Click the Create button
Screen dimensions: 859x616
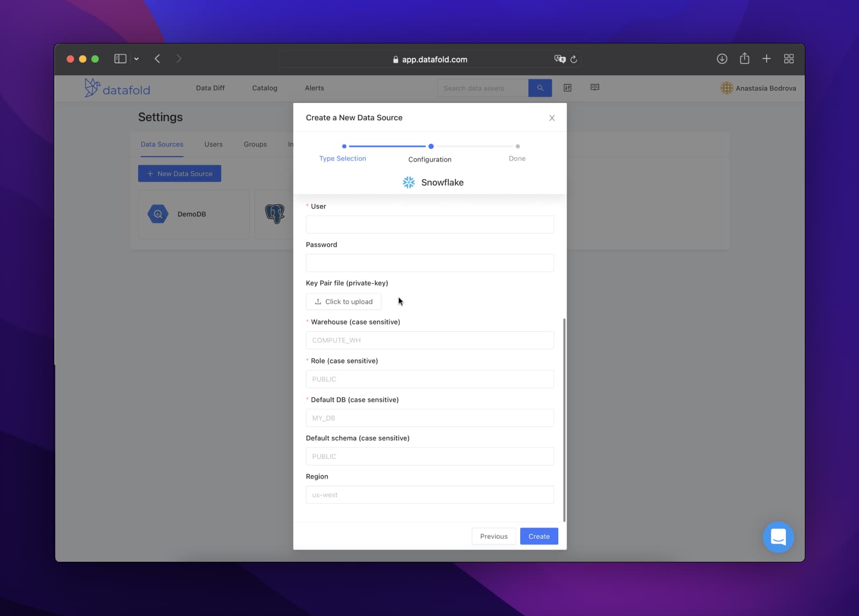coord(539,536)
